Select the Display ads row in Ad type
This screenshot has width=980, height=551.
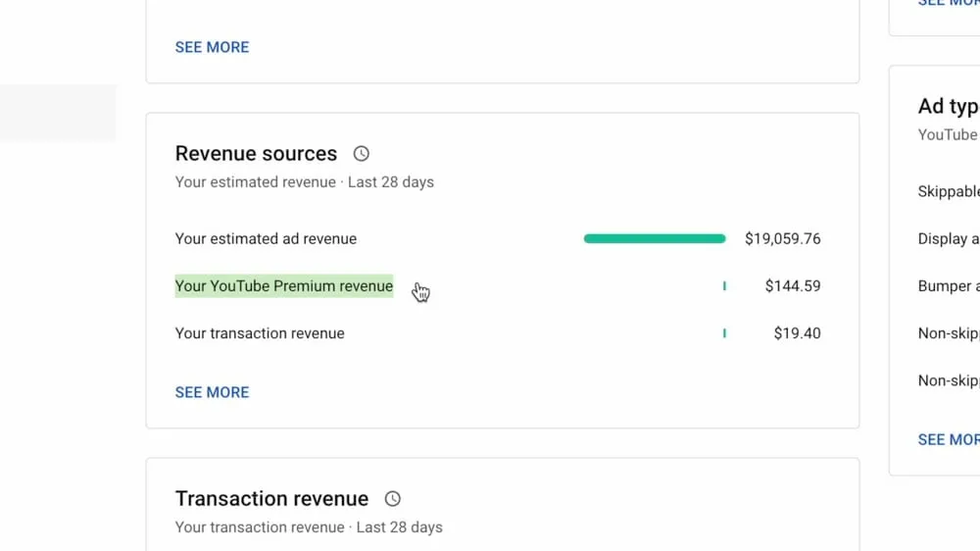(948, 238)
